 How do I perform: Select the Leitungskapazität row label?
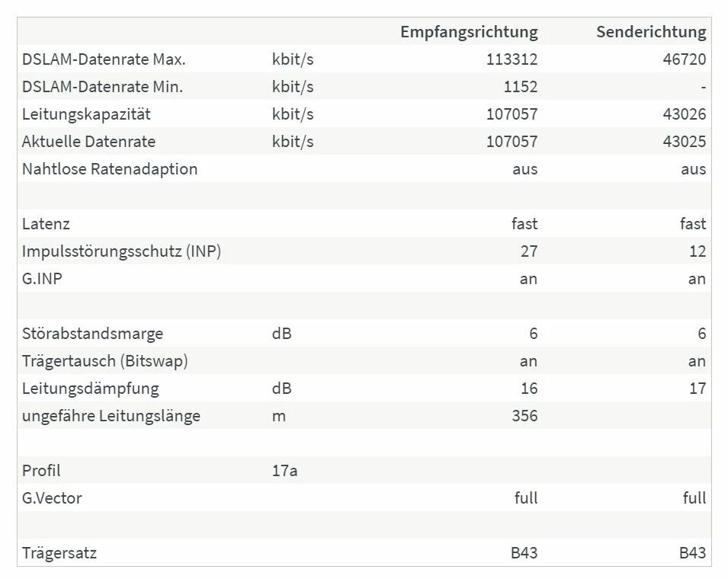[x=86, y=114]
